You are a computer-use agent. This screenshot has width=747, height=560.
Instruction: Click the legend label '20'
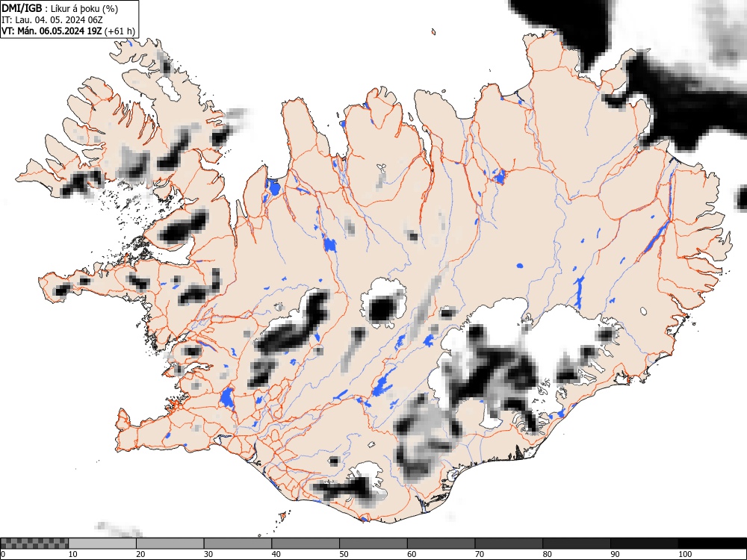[140, 554]
